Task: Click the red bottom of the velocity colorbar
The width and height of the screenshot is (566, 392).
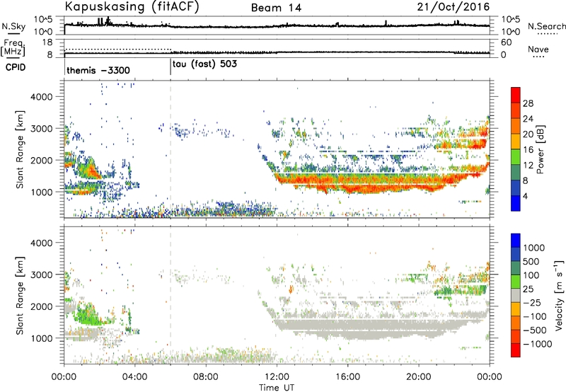Action: [516, 350]
